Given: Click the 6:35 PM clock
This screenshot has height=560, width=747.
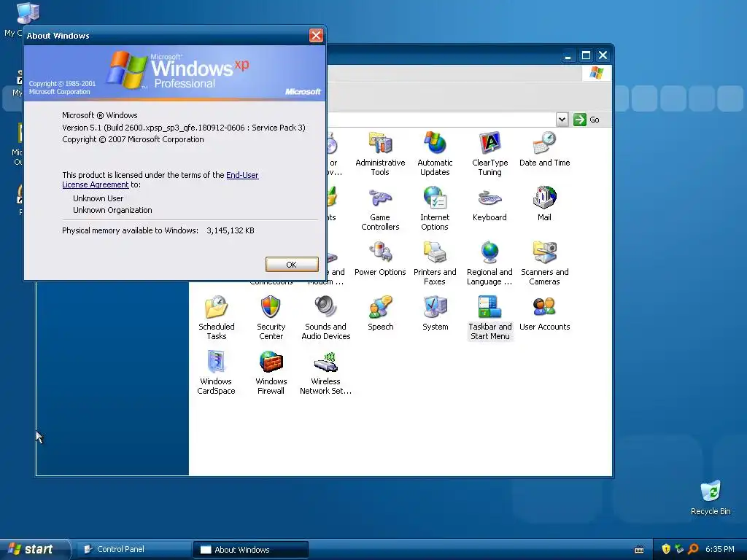Looking at the screenshot, I should (719, 549).
